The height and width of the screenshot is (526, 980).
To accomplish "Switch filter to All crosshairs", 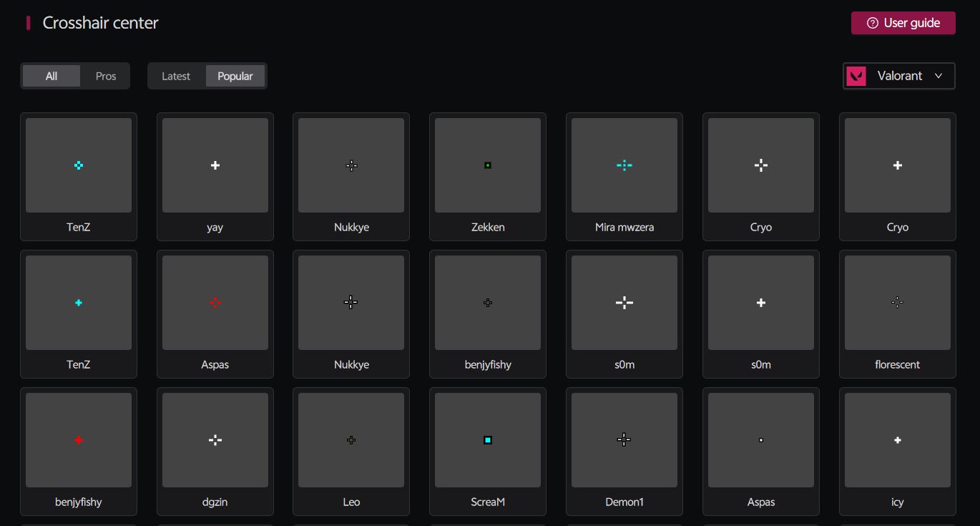I will 52,76.
